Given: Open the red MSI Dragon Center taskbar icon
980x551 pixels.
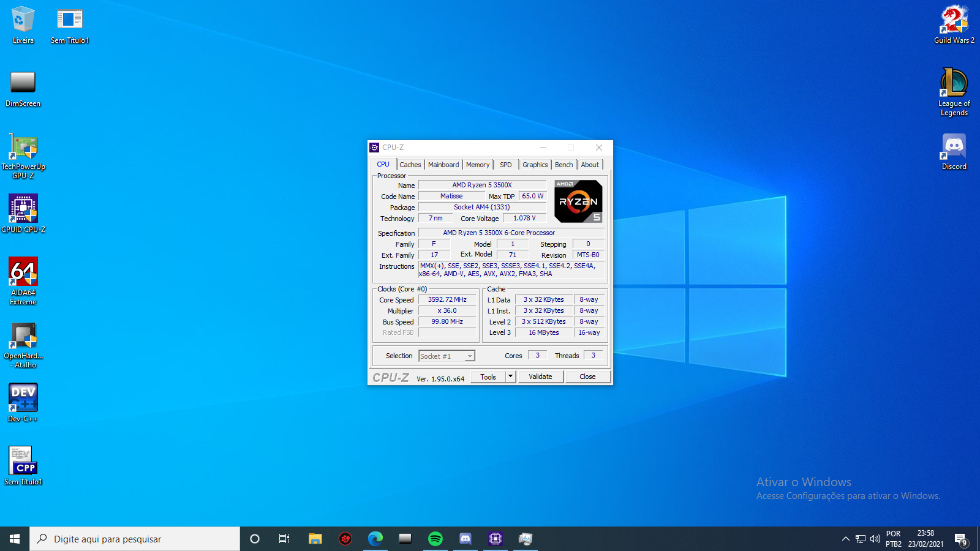Looking at the screenshot, I should click(x=345, y=539).
